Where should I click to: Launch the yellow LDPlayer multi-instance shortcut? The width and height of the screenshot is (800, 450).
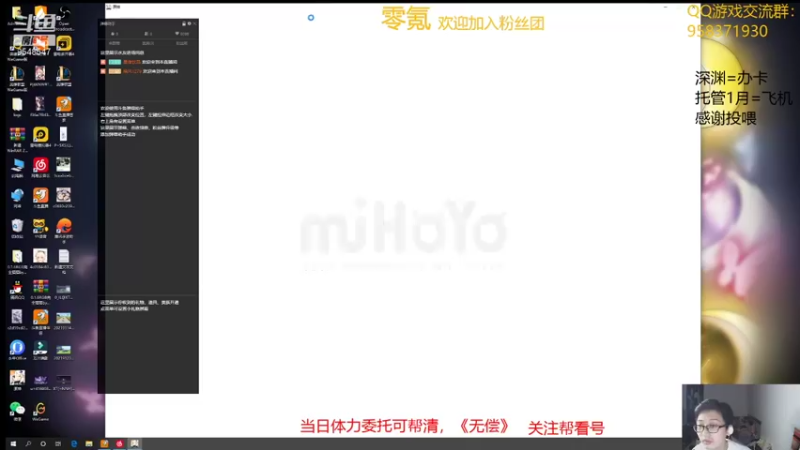(x=64, y=45)
